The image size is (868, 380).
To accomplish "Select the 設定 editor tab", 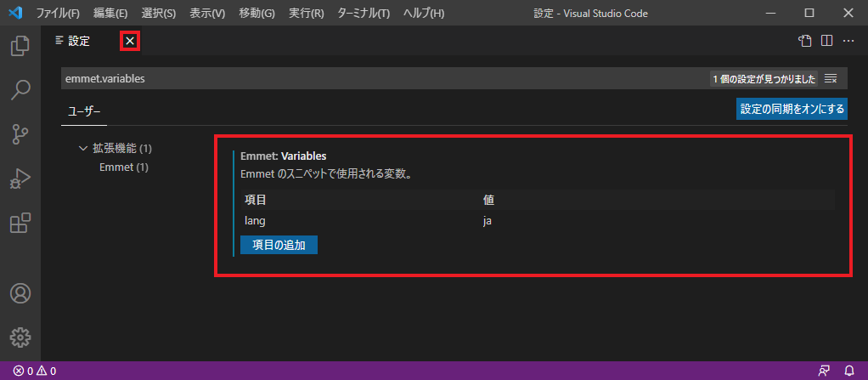I will 79,41.
